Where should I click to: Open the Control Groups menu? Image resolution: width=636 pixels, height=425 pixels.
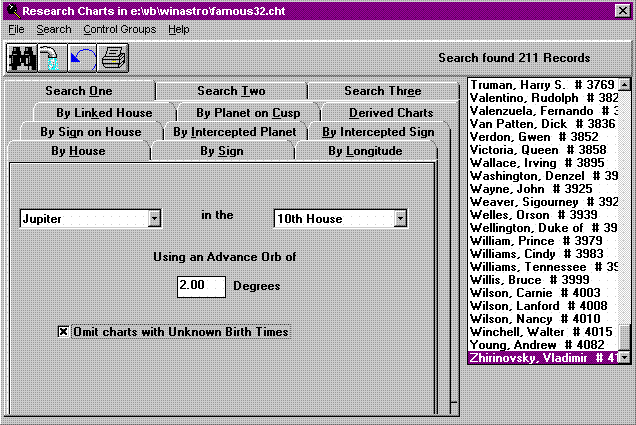pos(119,30)
